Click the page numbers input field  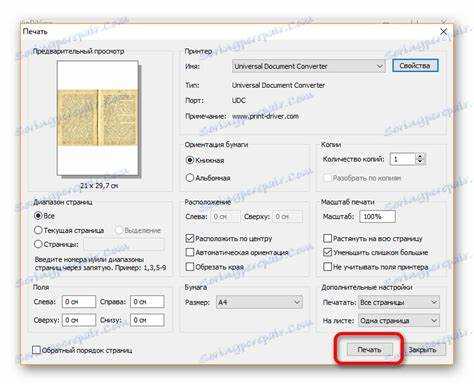[124, 245]
